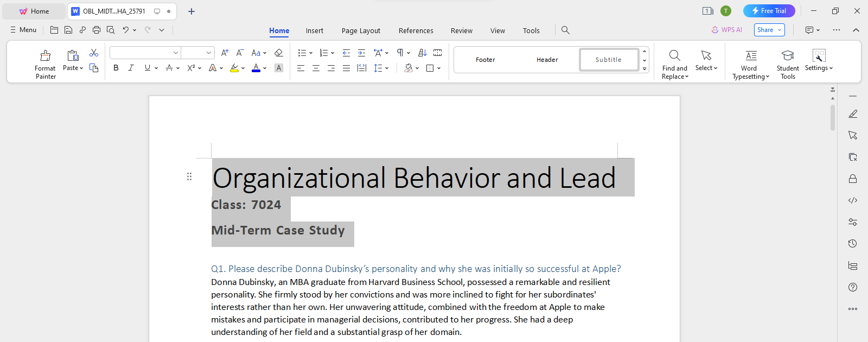Expand the Paste options arrow

[81, 68]
